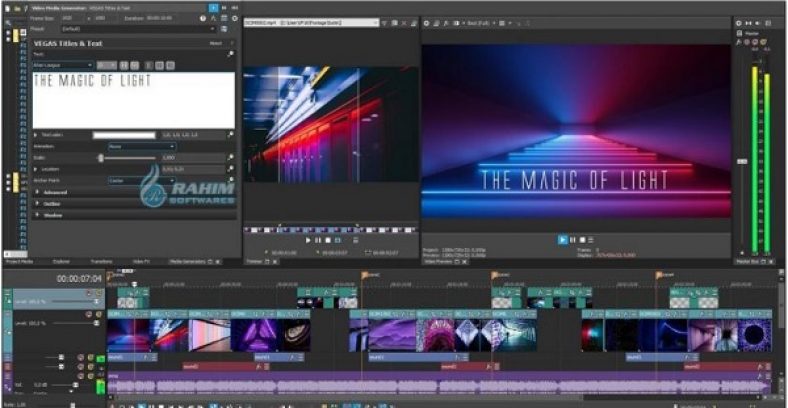Solo the second video track
This screenshot has height=408, width=788.
pos(98,315)
